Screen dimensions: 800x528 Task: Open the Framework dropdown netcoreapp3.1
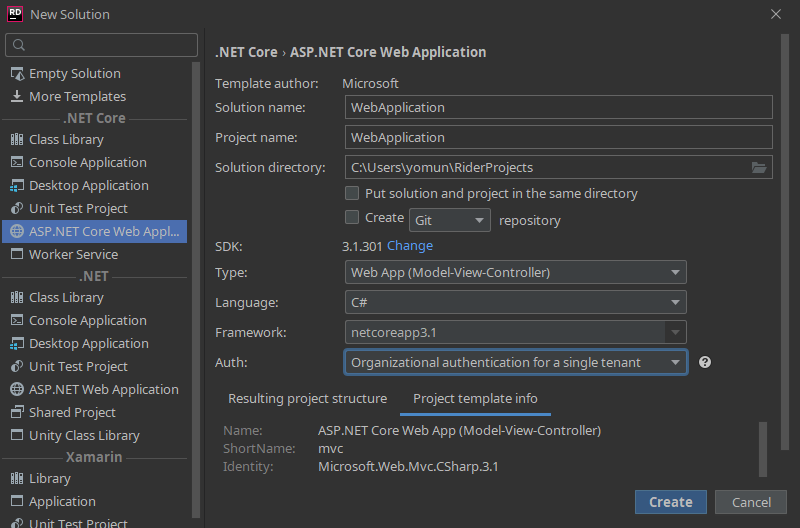[x=515, y=333]
